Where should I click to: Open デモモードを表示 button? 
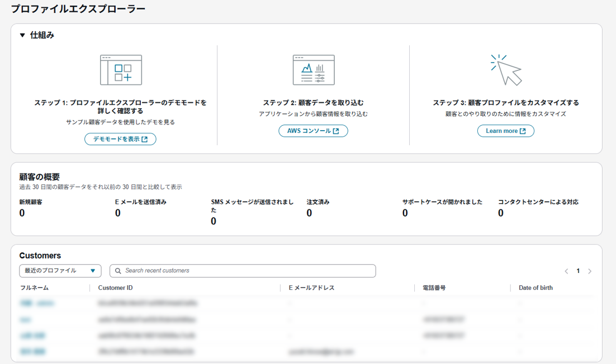tap(120, 139)
